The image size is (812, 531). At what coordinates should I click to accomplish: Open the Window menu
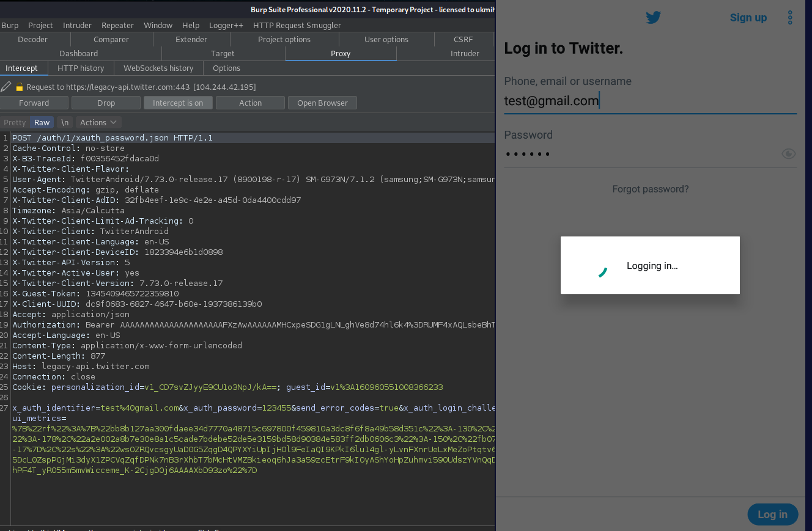(158, 25)
